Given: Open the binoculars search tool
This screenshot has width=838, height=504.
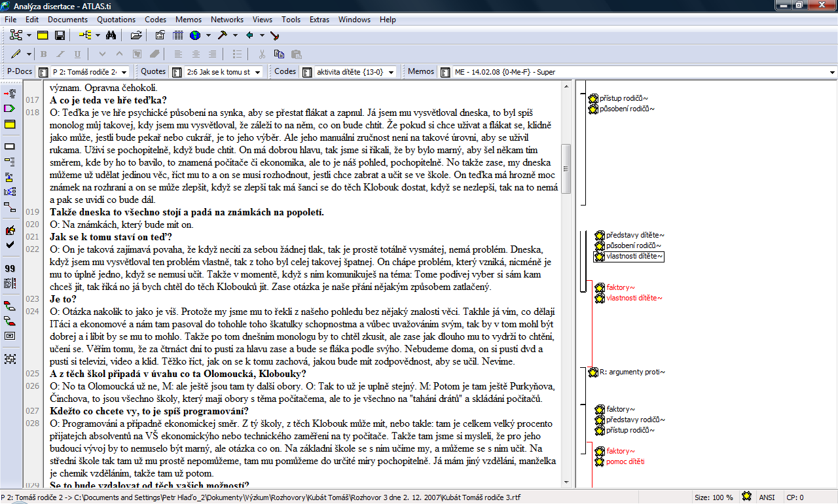Looking at the screenshot, I should point(111,35).
